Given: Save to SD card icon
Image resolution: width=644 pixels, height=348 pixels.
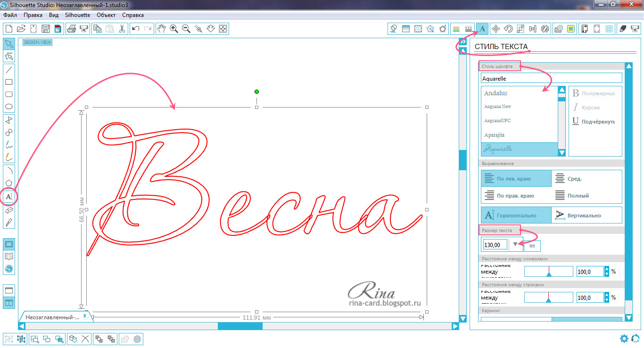Looking at the screenshot, I should click(58, 29).
